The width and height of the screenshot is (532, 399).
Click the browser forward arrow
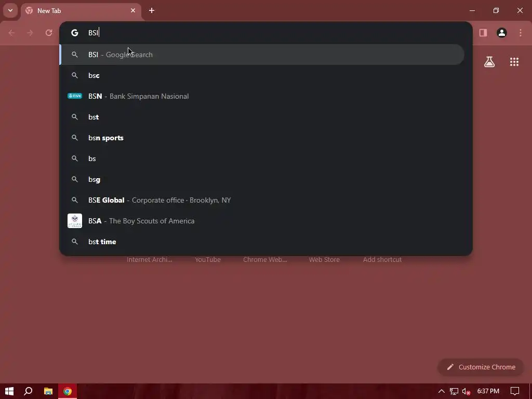coord(30,33)
